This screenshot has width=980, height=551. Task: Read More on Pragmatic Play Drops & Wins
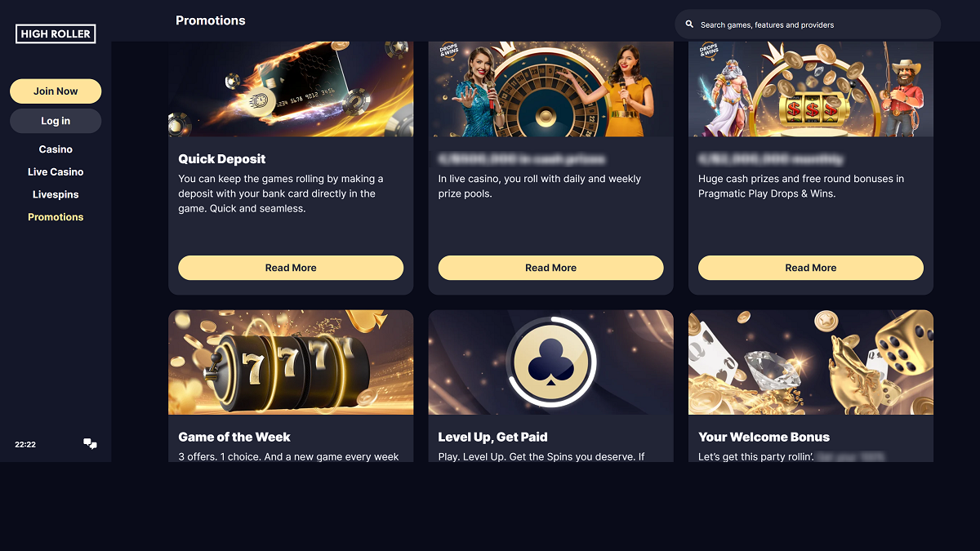[811, 268]
